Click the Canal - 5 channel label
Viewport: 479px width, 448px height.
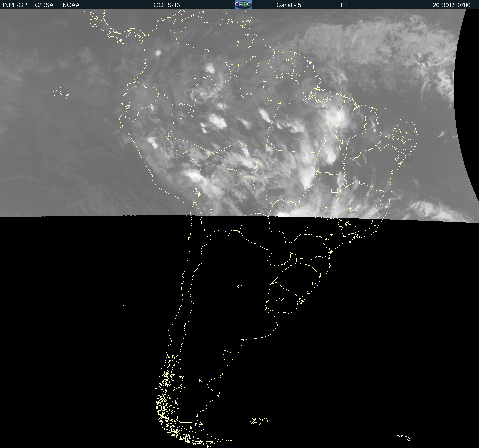tap(289, 5)
